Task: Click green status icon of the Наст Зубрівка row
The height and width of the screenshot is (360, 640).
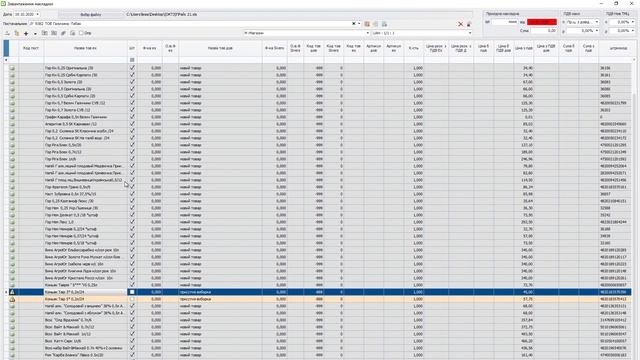Action: 12,194
